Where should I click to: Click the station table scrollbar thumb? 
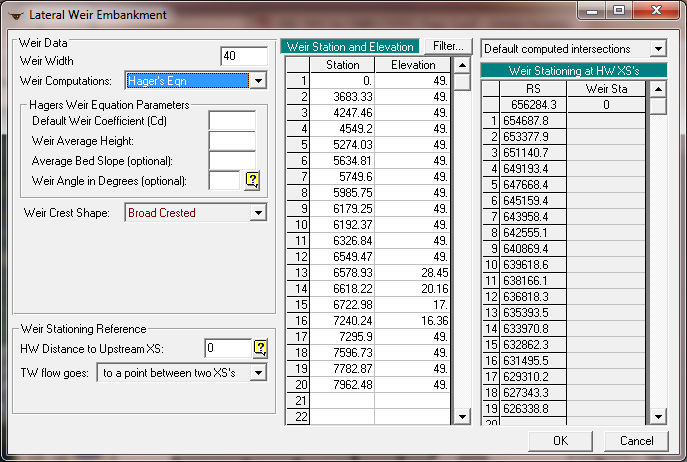[x=462, y=82]
